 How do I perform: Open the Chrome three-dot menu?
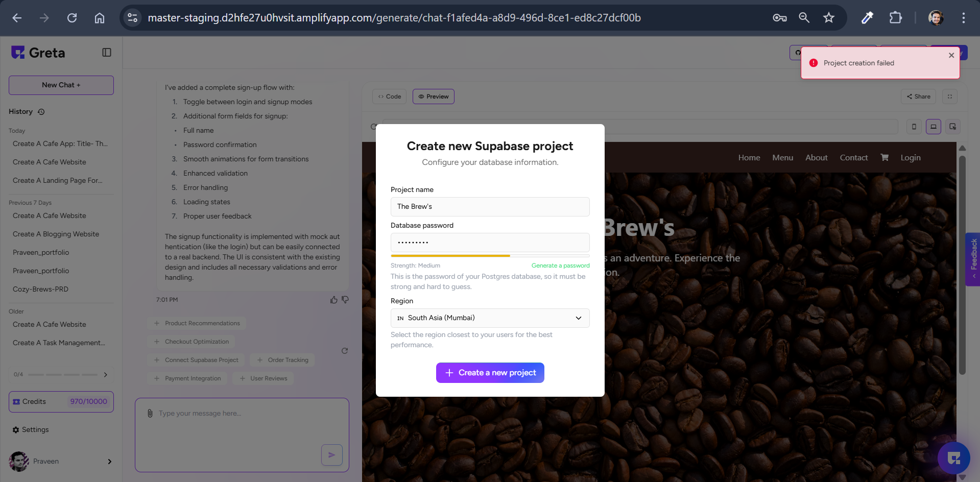[x=964, y=18]
